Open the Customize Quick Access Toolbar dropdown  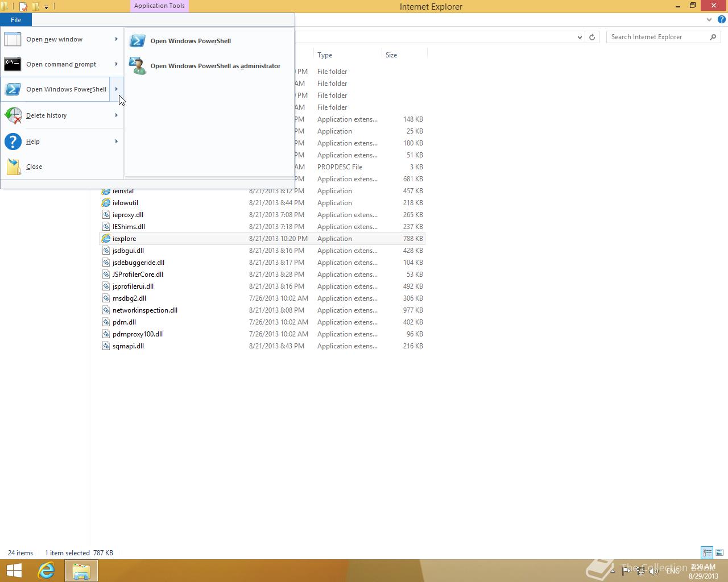[x=46, y=7]
